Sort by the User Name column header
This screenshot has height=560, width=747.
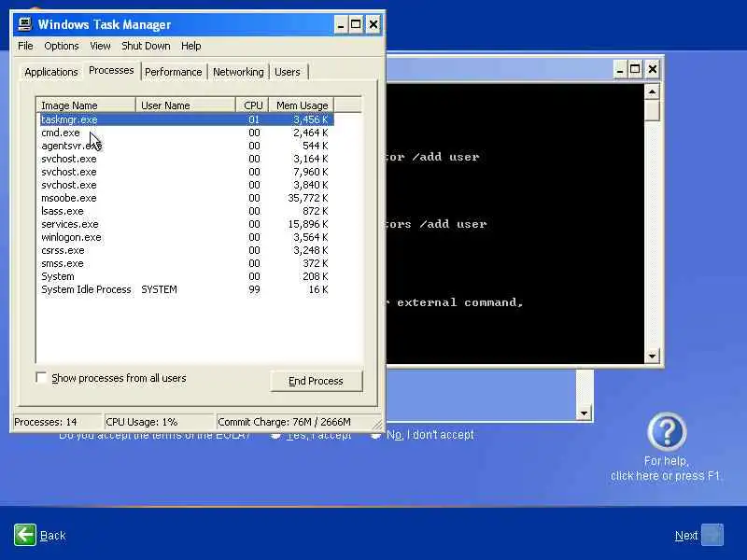point(185,105)
